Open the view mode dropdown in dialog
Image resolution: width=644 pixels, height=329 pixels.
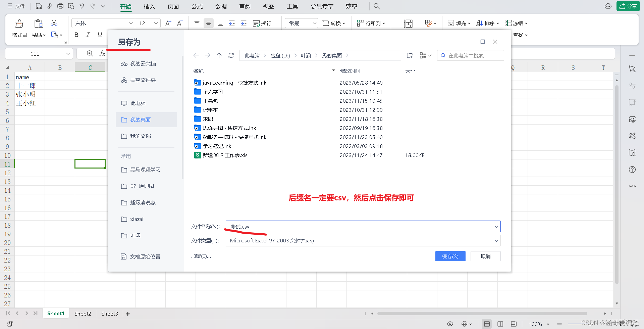pyautogui.click(x=425, y=55)
